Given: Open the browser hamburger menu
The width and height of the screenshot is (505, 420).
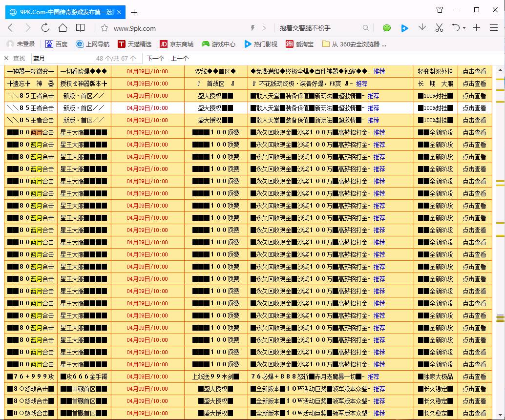Looking at the screenshot, I should point(494,28).
